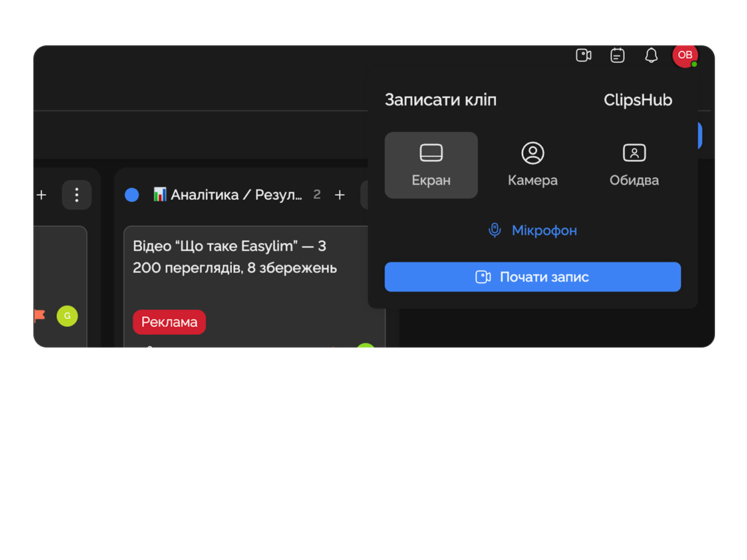The width and height of the screenshot is (747, 560).
Task: Click the ClipsHub label in the popup
Action: pyautogui.click(x=637, y=99)
